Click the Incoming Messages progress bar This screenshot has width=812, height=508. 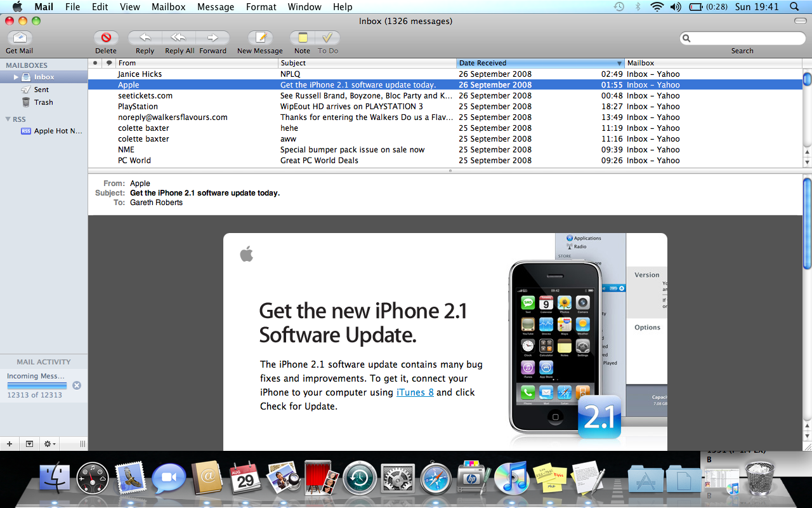pyautogui.click(x=37, y=385)
